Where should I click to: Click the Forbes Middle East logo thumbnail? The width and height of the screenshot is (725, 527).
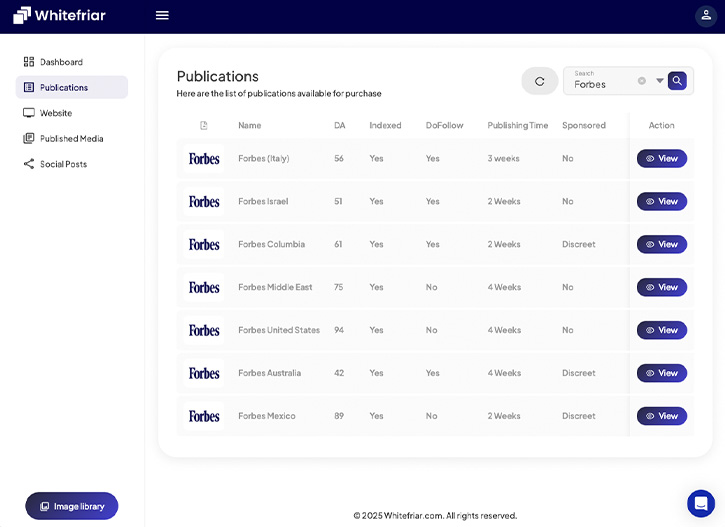click(204, 287)
